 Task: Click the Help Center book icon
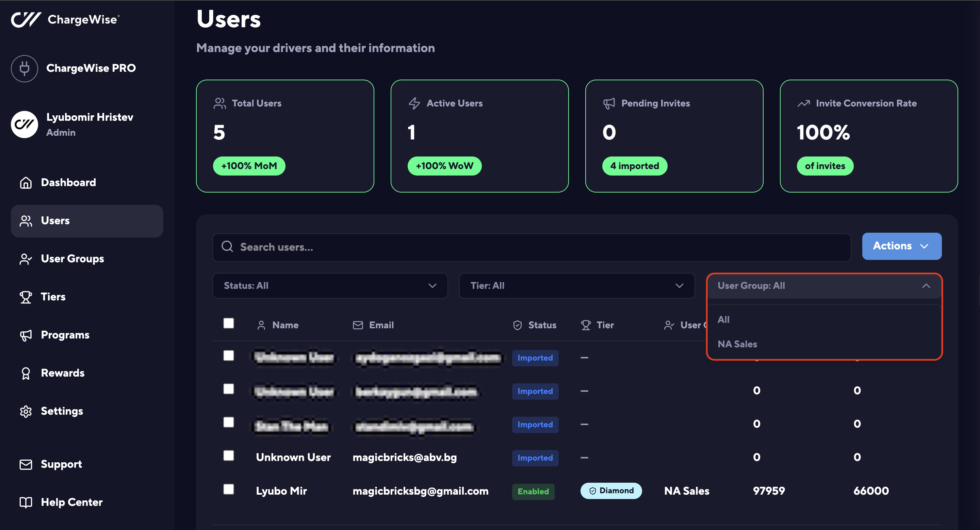[26, 503]
